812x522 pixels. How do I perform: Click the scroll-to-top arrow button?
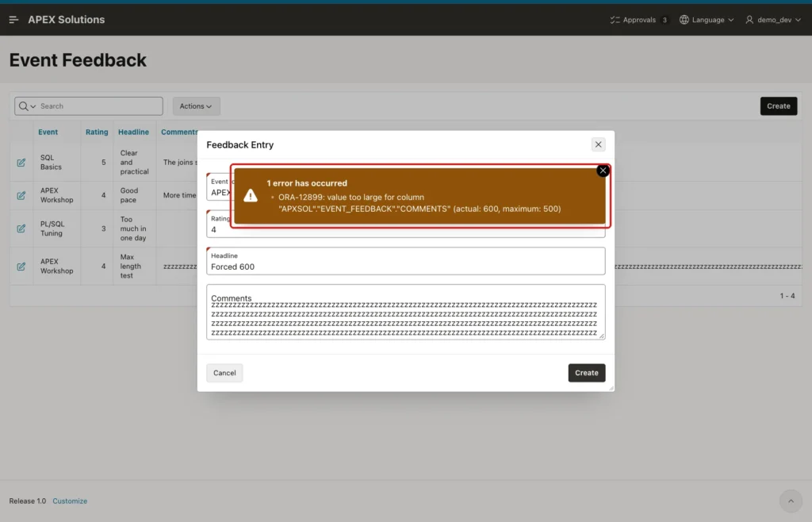coord(791,501)
